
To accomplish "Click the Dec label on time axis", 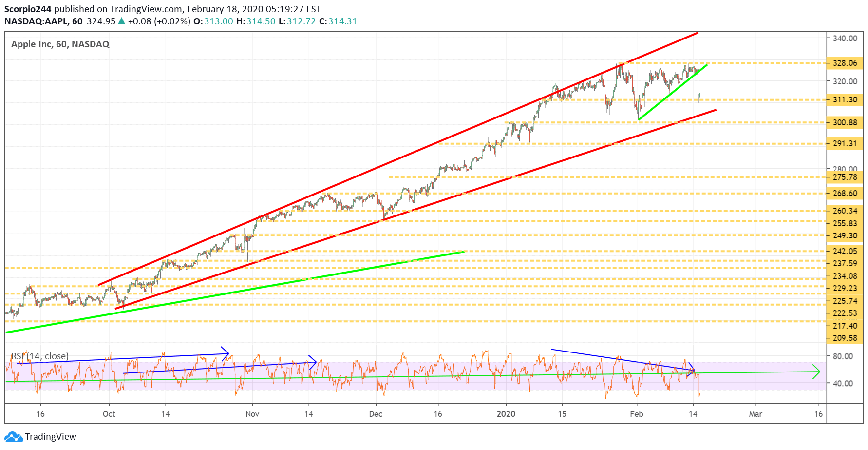I will (x=376, y=414).
